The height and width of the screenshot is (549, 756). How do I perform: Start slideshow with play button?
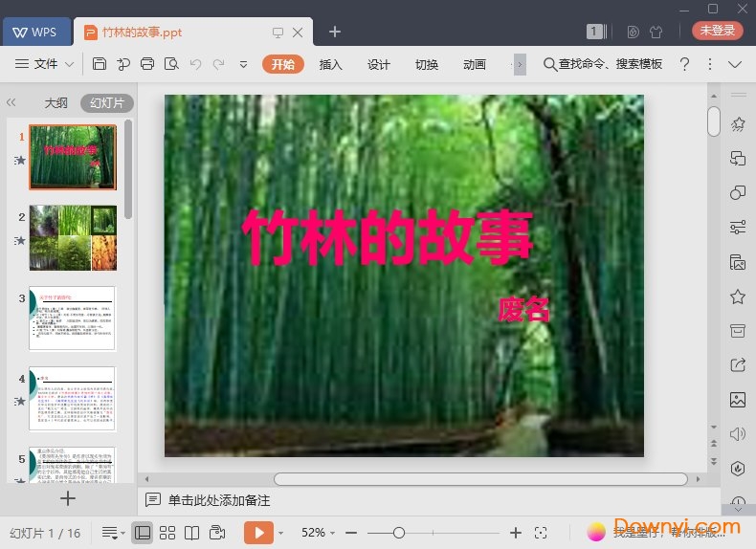258,533
